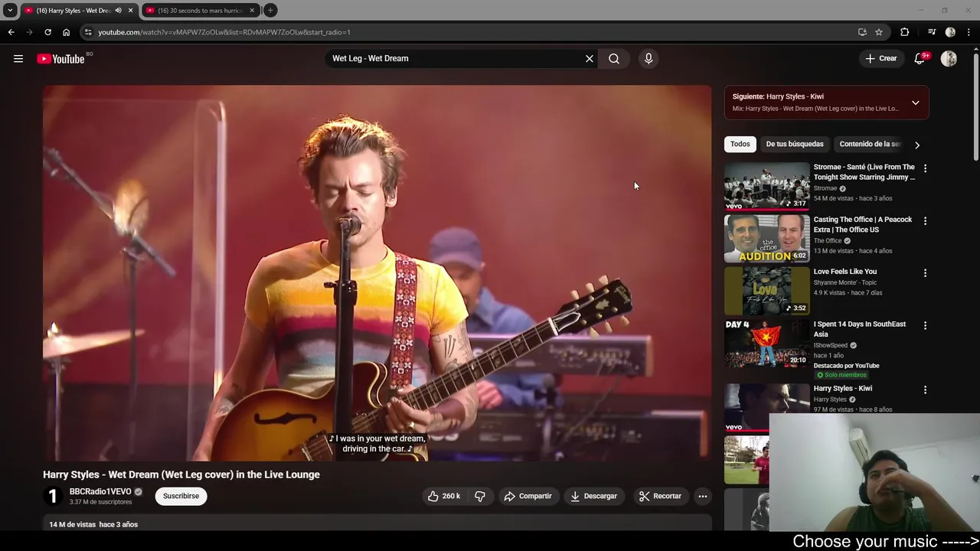Open the Love Feels Like You thumbnail

766,291
